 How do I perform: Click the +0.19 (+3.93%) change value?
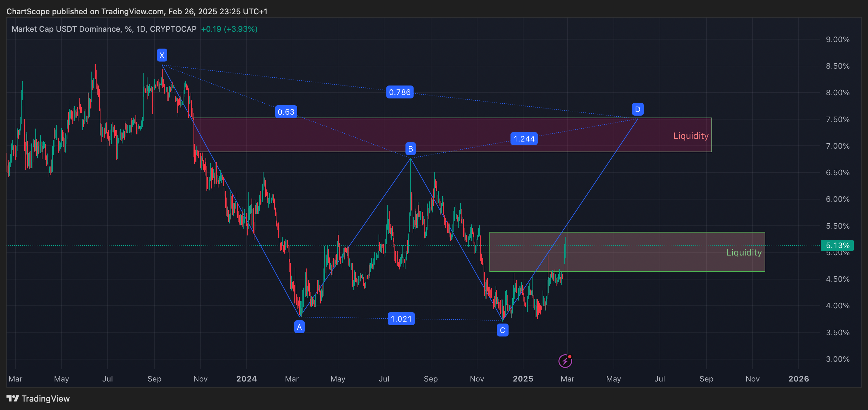[229, 29]
